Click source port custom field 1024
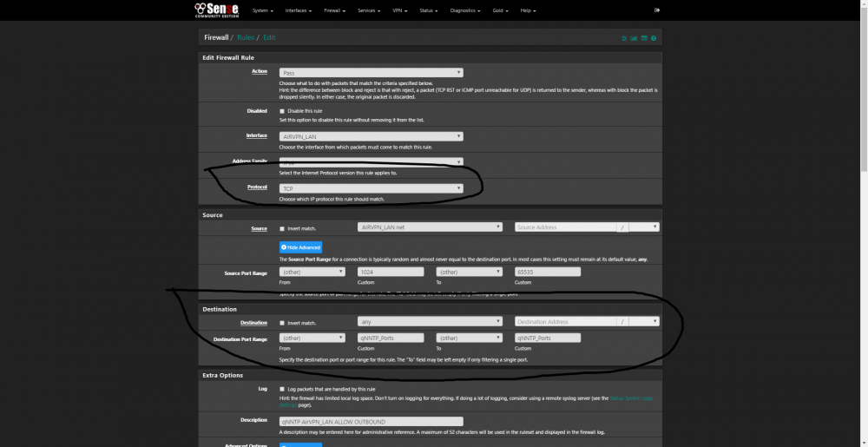 391,272
